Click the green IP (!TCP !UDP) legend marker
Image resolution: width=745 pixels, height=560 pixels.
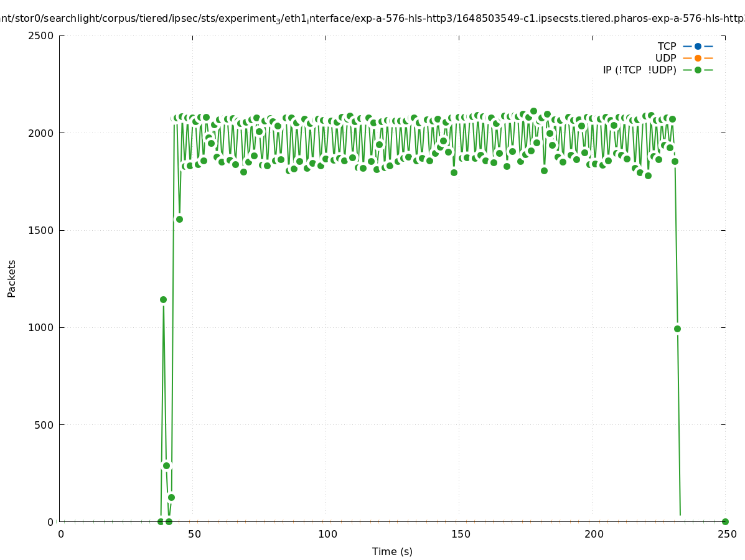tap(698, 70)
